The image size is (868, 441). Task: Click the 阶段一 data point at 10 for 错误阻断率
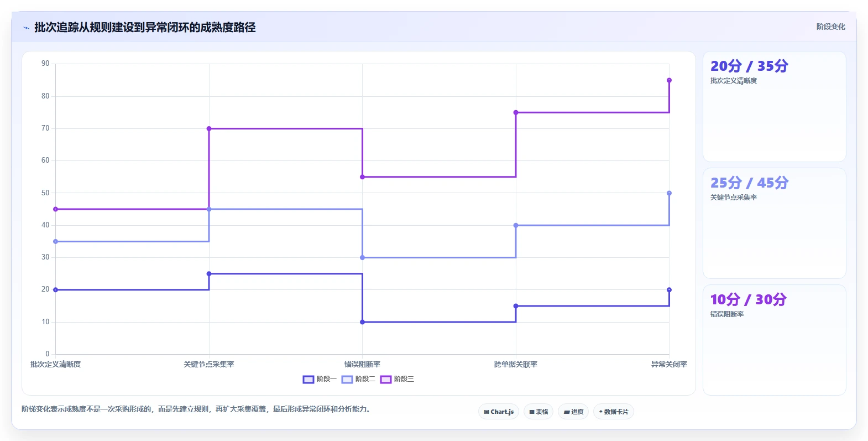[362, 322]
